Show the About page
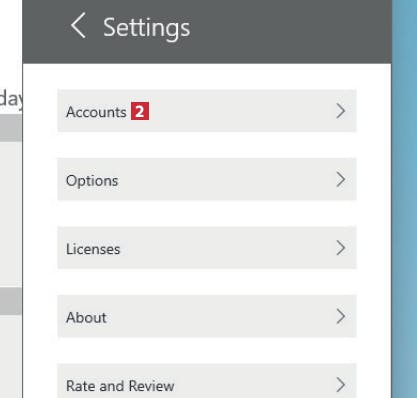 (x=207, y=316)
